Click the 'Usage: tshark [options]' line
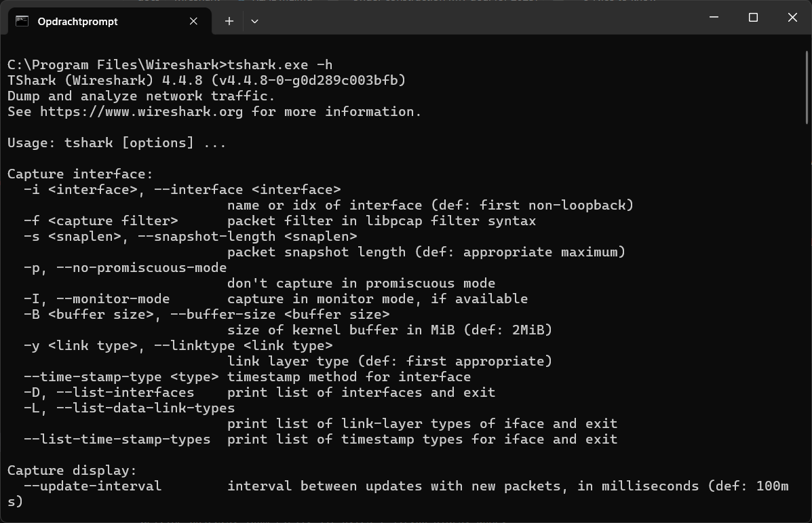 [x=117, y=143]
